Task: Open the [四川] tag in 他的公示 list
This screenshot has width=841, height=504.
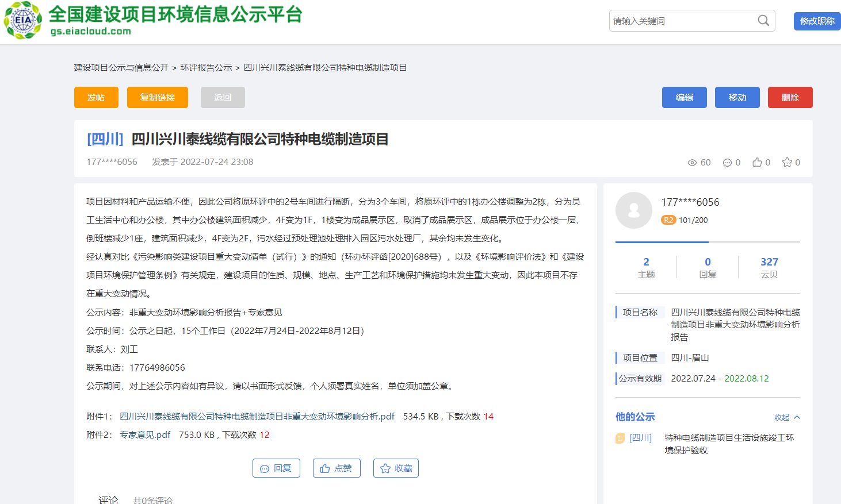Action: (x=640, y=438)
